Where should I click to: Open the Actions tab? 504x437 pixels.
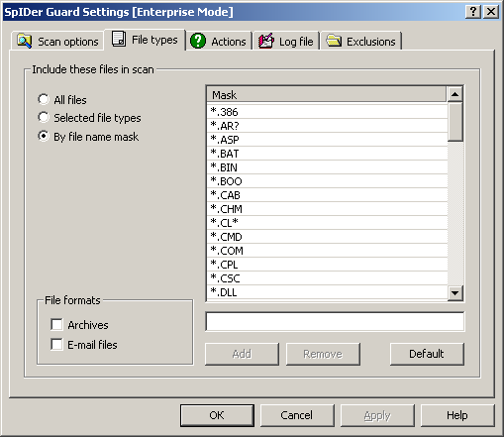(219, 42)
